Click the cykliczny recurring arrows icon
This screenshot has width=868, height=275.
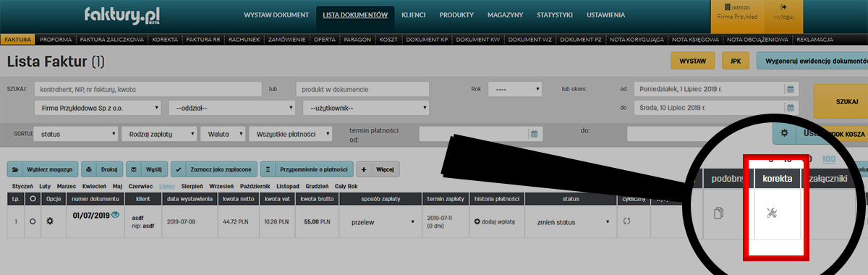[627, 221]
